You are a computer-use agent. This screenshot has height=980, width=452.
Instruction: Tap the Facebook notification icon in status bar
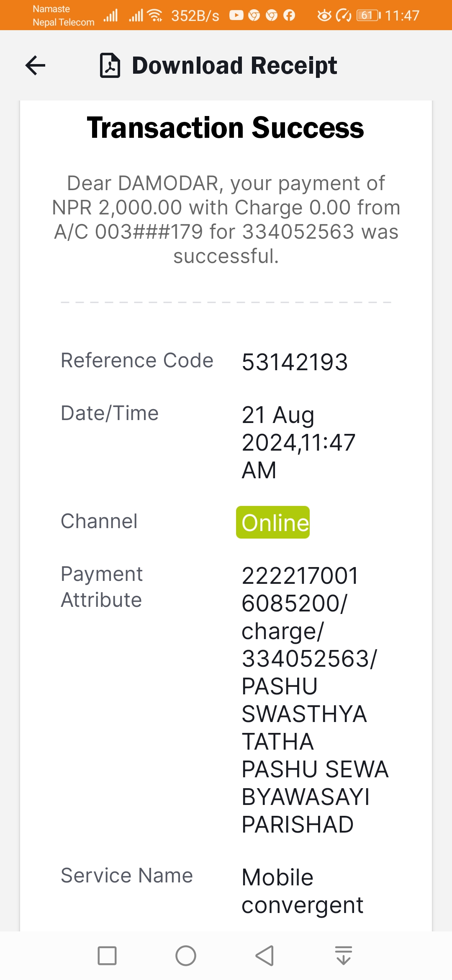(289, 15)
